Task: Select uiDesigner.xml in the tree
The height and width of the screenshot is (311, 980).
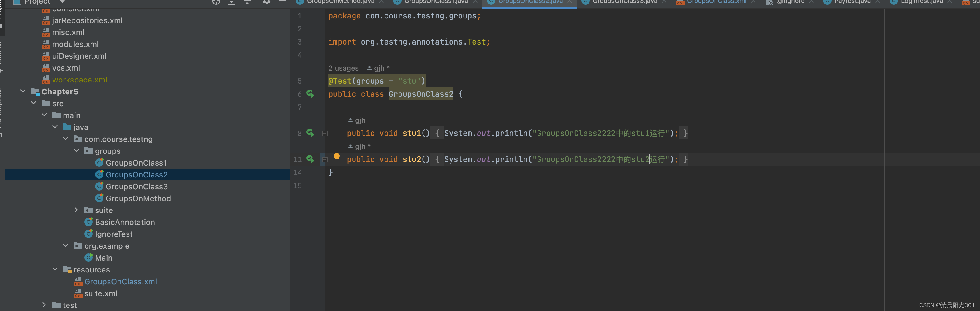Action: pyautogui.click(x=79, y=56)
